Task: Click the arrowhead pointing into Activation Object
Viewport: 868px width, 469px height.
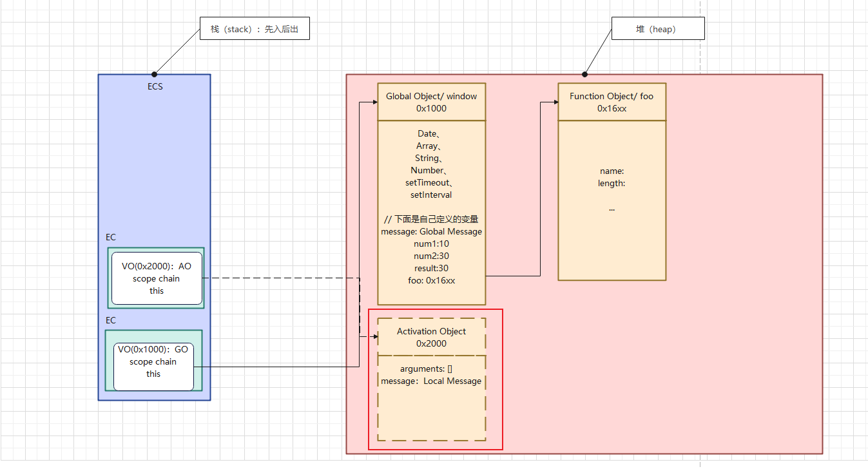Action: 374,336
